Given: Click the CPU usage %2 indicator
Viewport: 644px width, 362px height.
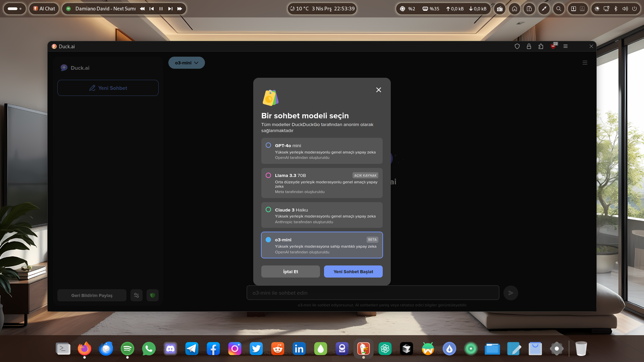Looking at the screenshot, I should point(407,9).
